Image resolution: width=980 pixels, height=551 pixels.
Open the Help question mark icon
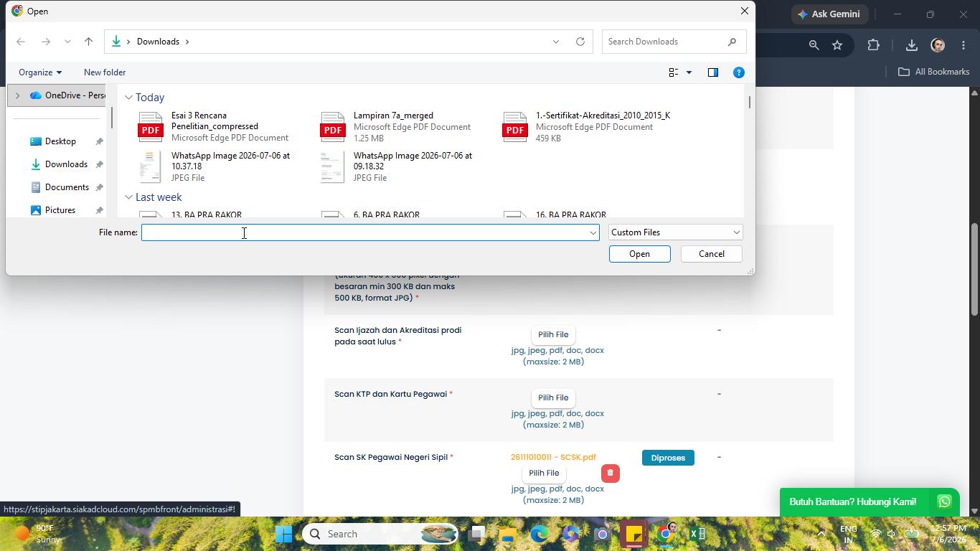[738, 72]
